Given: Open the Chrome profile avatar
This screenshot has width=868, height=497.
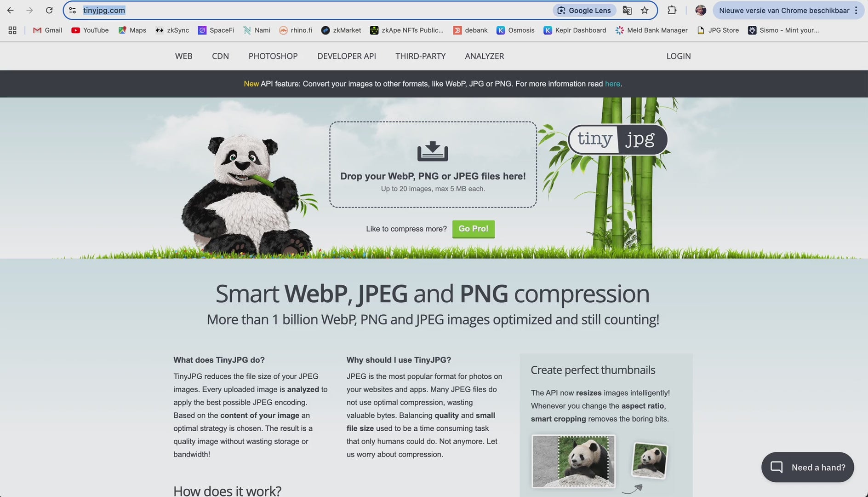Looking at the screenshot, I should click(701, 10).
